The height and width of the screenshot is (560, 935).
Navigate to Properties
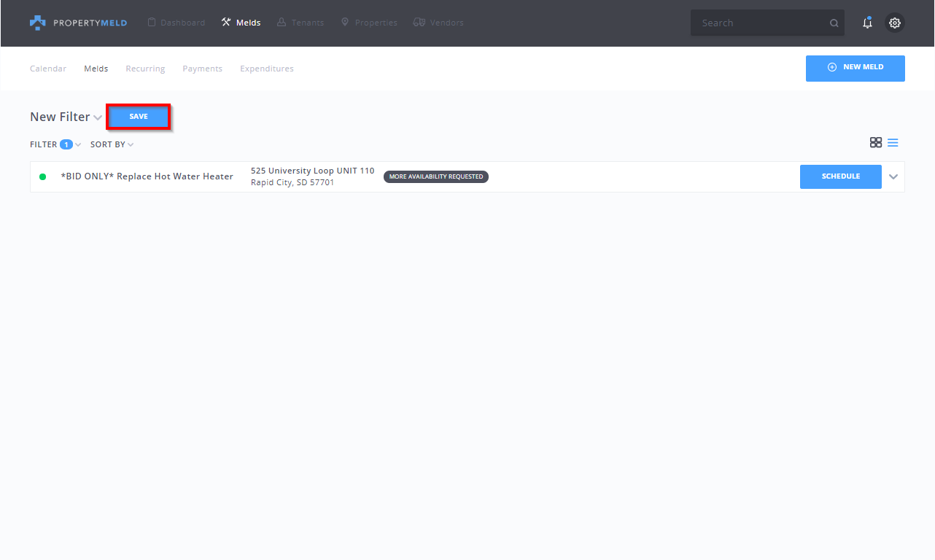(369, 23)
